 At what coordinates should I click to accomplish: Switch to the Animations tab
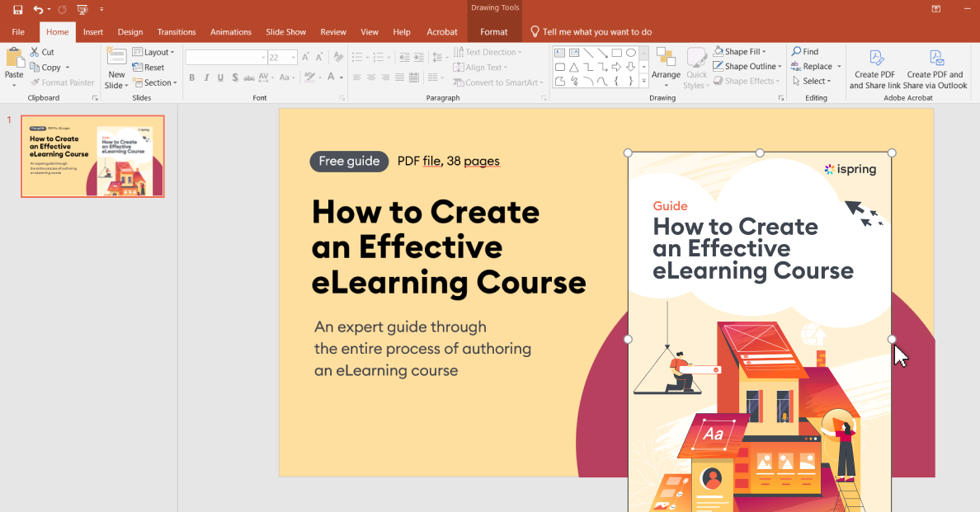(x=231, y=32)
